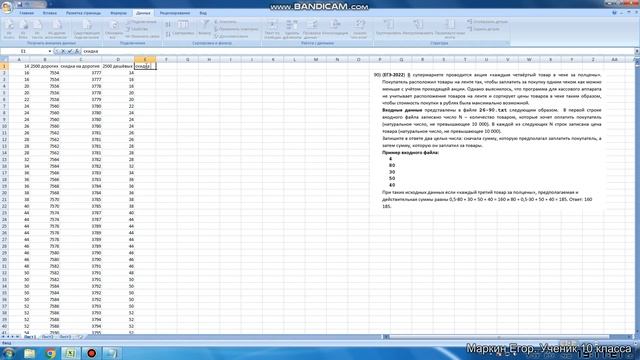Viewport: 640px width, 360px height.
Task: Click the Insert Function fx button
Action: click(77, 51)
